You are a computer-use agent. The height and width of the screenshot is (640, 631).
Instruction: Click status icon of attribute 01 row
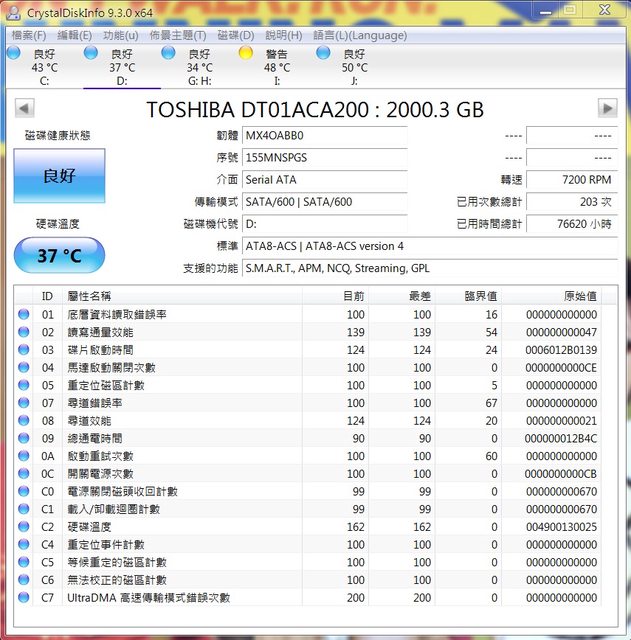tap(24, 315)
